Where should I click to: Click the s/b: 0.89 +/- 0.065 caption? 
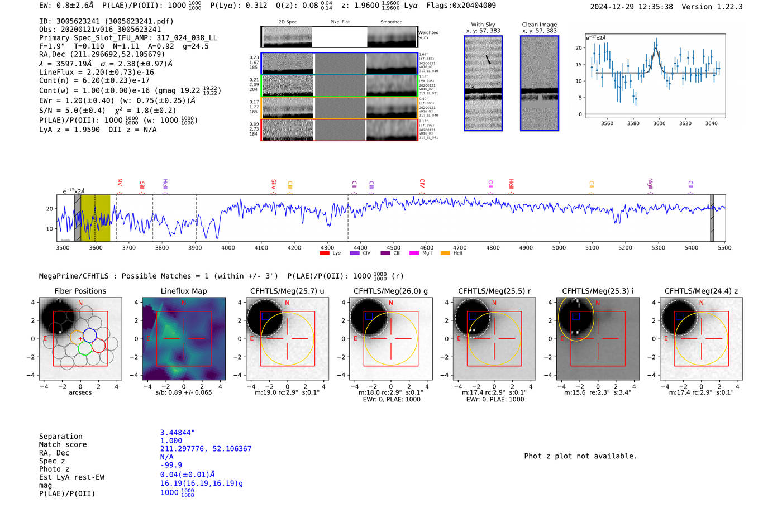tap(184, 392)
